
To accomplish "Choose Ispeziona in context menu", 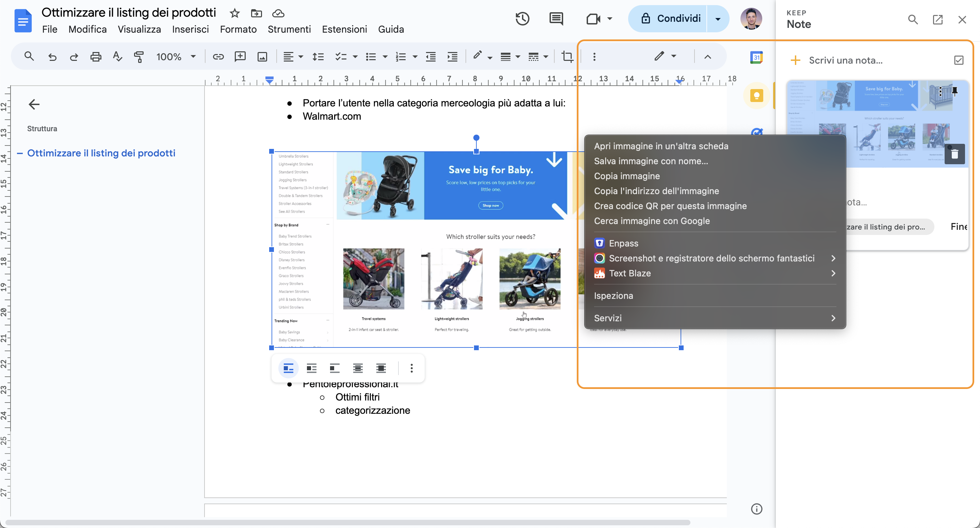I will point(613,296).
